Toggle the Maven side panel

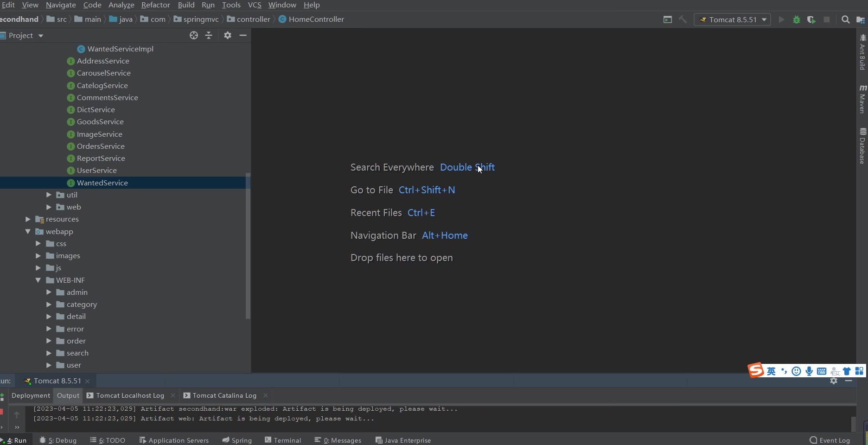[x=862, y=99]
